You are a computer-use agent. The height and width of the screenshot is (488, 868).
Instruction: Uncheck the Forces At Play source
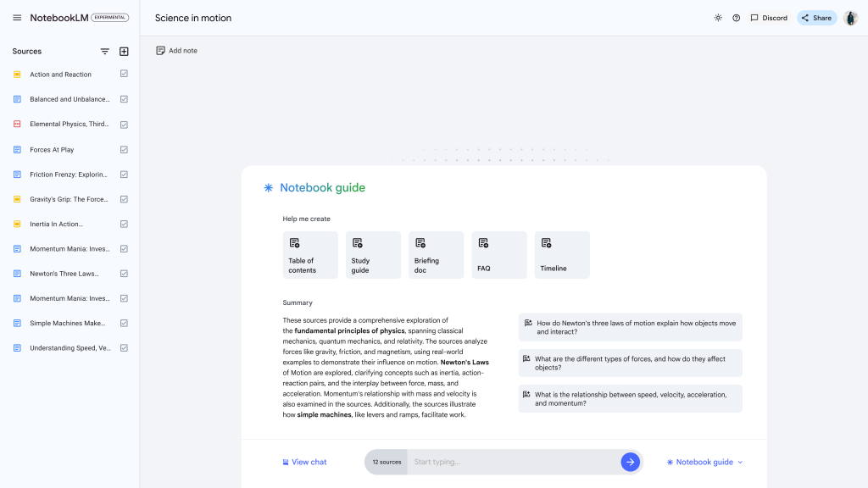(x=123, y=149)
